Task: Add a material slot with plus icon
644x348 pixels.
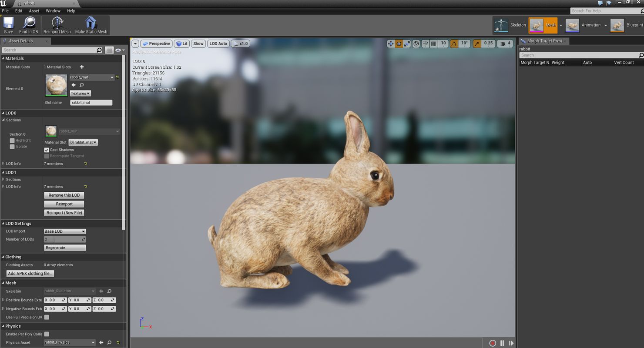Action: click(x=82, y=67)
